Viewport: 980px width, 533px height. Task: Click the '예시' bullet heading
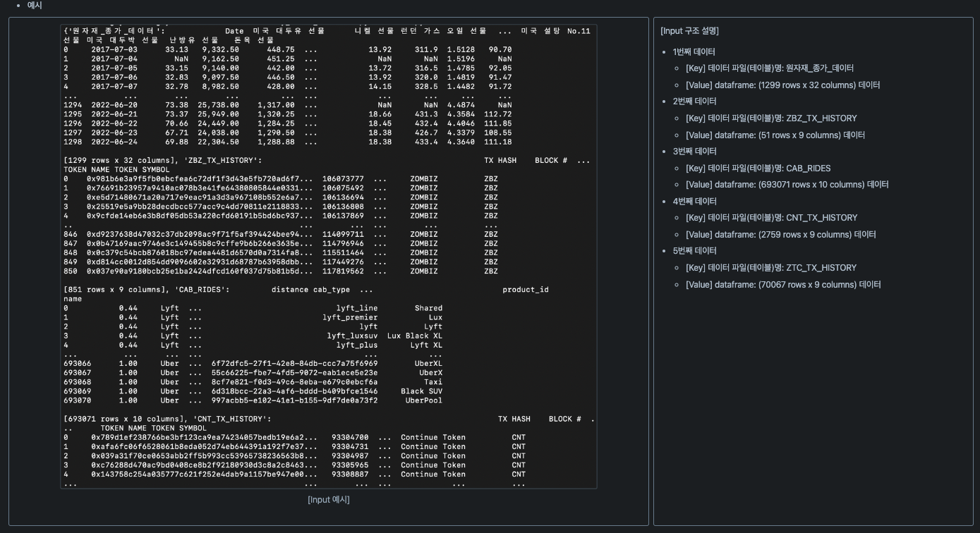(x=35, y=6)
